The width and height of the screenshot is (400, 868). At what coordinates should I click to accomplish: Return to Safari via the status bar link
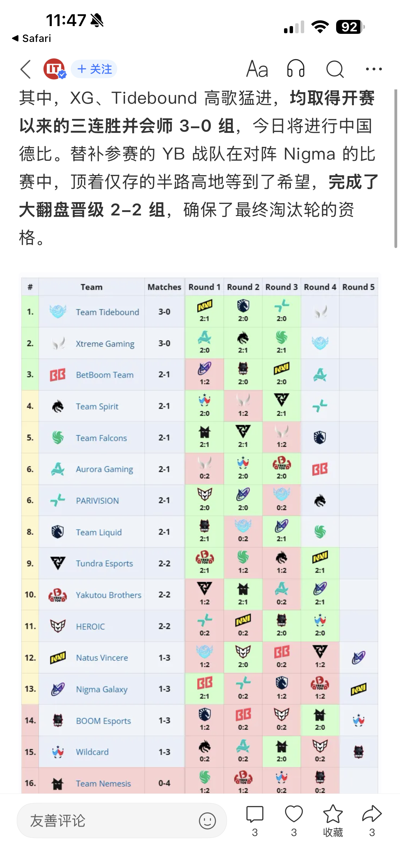(x=31, y=38)
